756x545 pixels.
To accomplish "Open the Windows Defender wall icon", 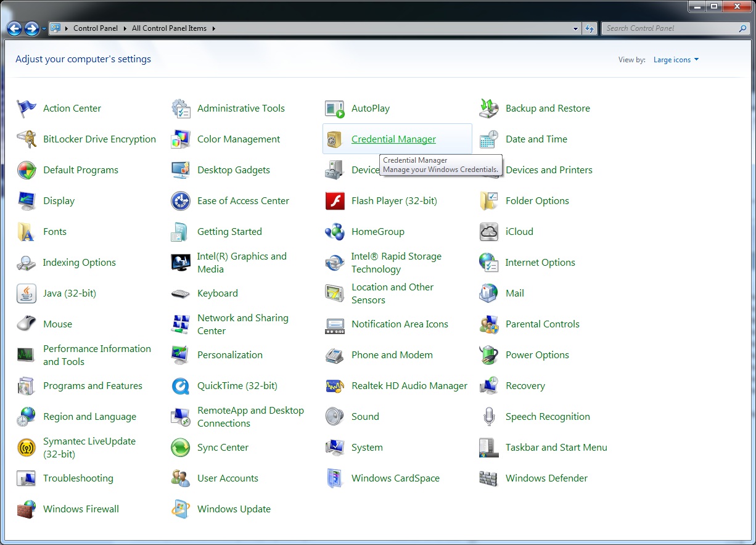I will (488, 478).
